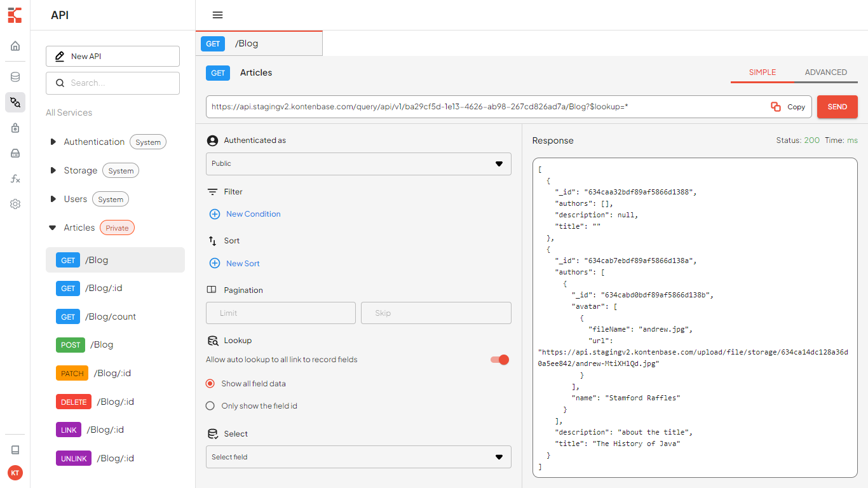Screen dimensions: 868x488
Task: Expand the Articles service in the sidebar
Action: pyautogui.click(x=53, y=227)
